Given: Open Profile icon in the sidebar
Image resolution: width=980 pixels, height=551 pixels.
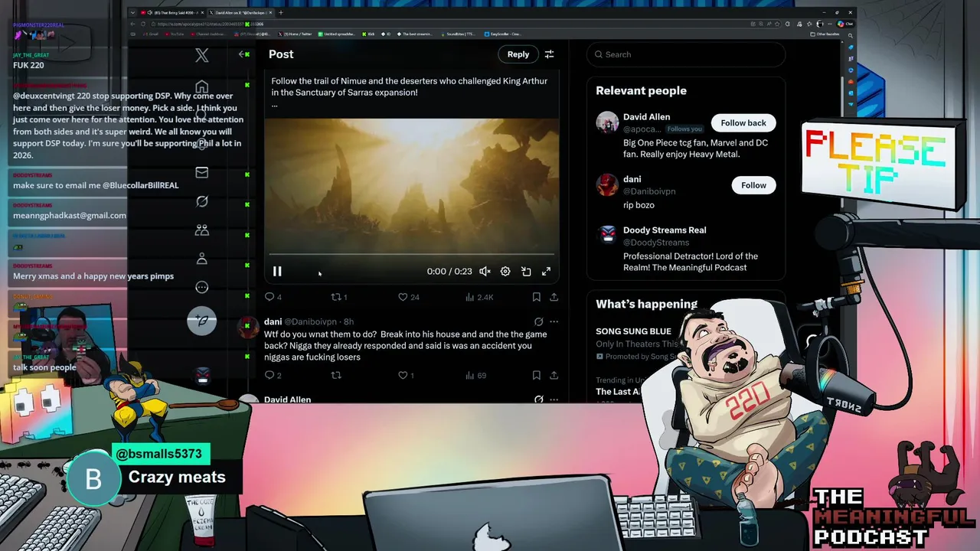Looking at the screenshot, I should click(x=201, y=259).
